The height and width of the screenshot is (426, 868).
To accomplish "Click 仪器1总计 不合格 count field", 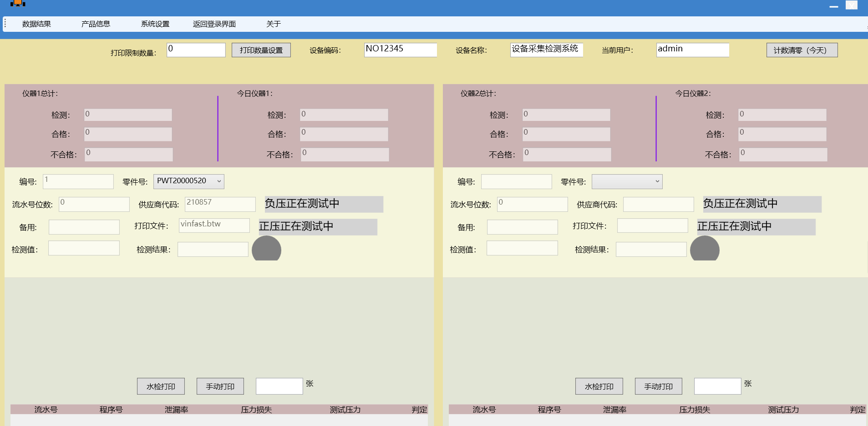I will pyautogui.click(x=129, y=155).
